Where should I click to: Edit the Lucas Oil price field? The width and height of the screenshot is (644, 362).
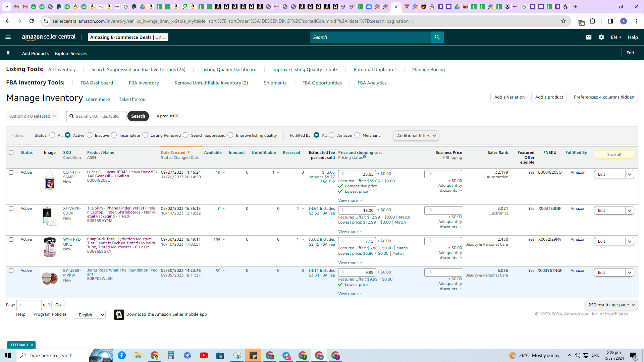pos(357,174)
